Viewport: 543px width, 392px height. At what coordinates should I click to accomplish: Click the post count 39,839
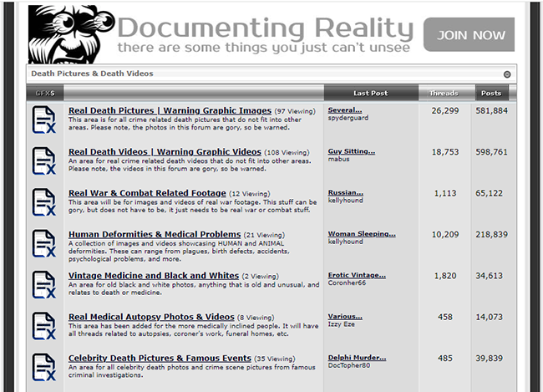[x=489, y=358]
